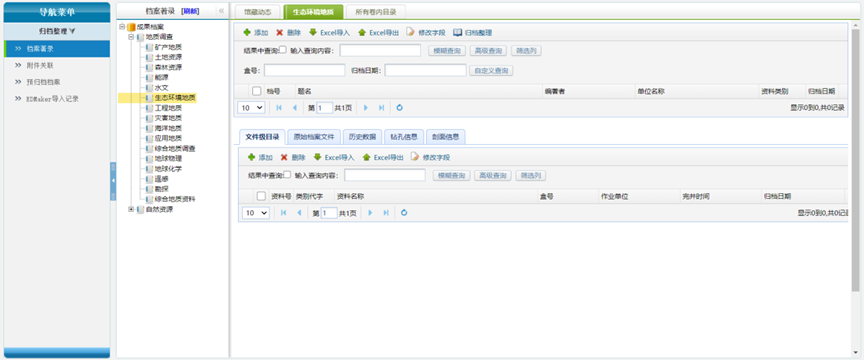The height and width of the screenshot is (360, 864).
Task: Expand the 自然资源 tree node
Action: [x=131, y=209]
